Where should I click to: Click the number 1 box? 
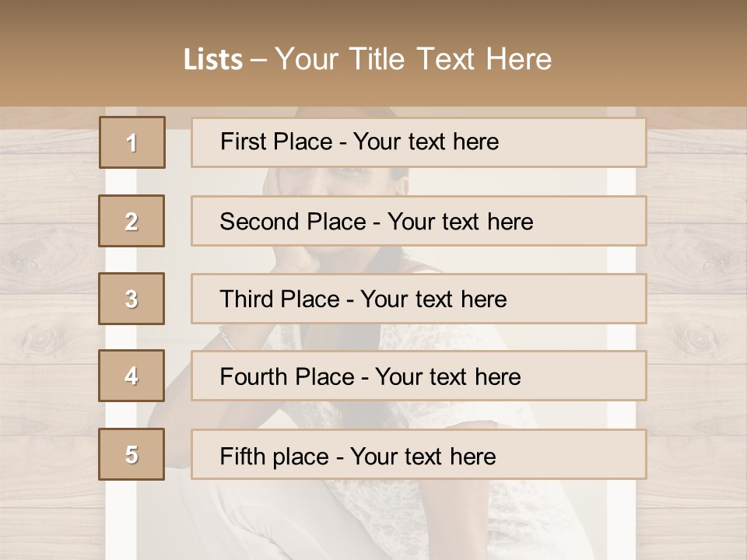132,142
